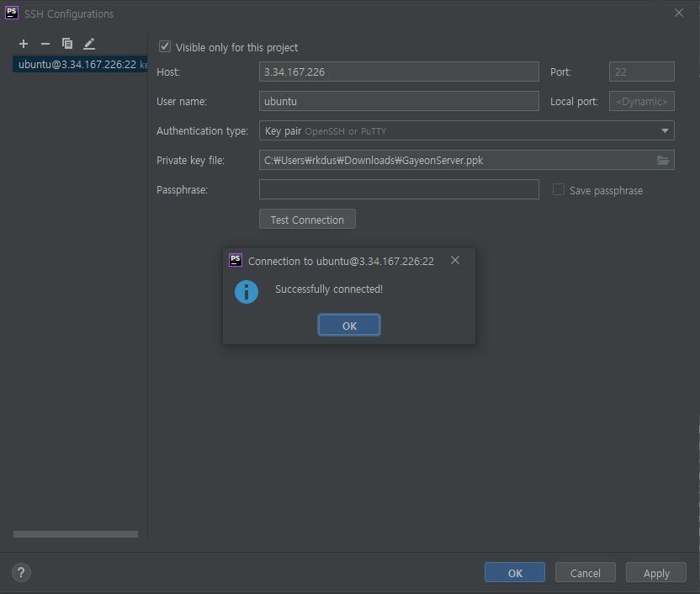700x594 pixels.
Task: Apply the SSH configuration changes
Action: pyautogui.click(x=655, y=572)
